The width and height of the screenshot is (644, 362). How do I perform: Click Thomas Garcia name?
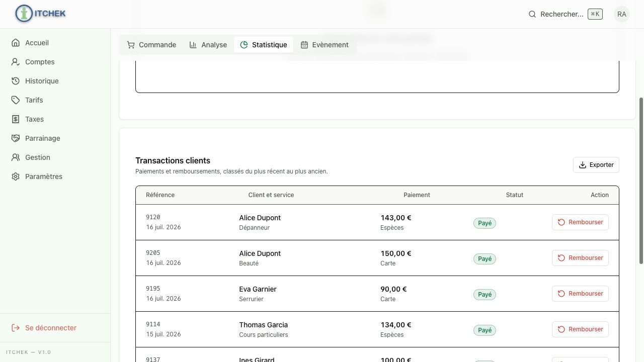[264, 325]
